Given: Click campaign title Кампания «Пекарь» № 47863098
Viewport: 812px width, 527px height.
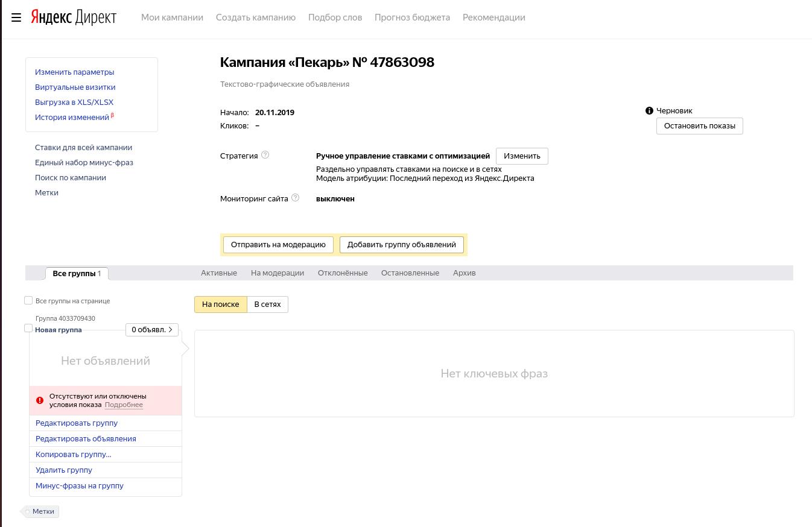Looking at the screenshot, I should coord(327,62).
